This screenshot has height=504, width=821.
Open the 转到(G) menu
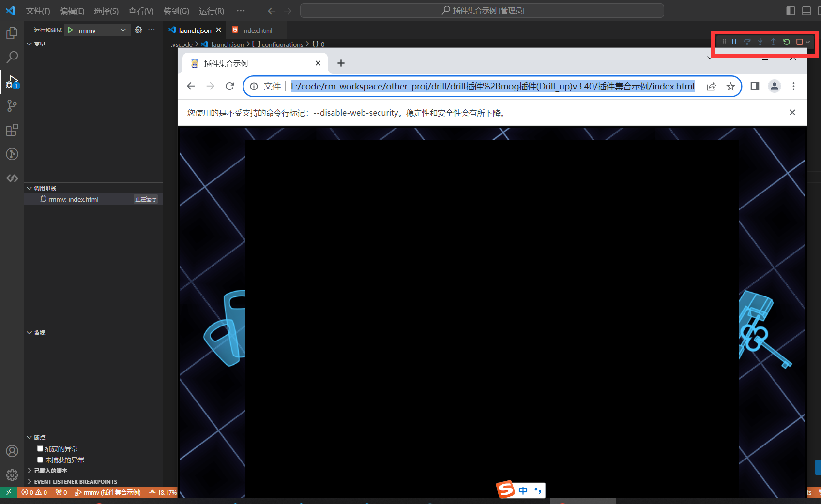pos(176,11)
